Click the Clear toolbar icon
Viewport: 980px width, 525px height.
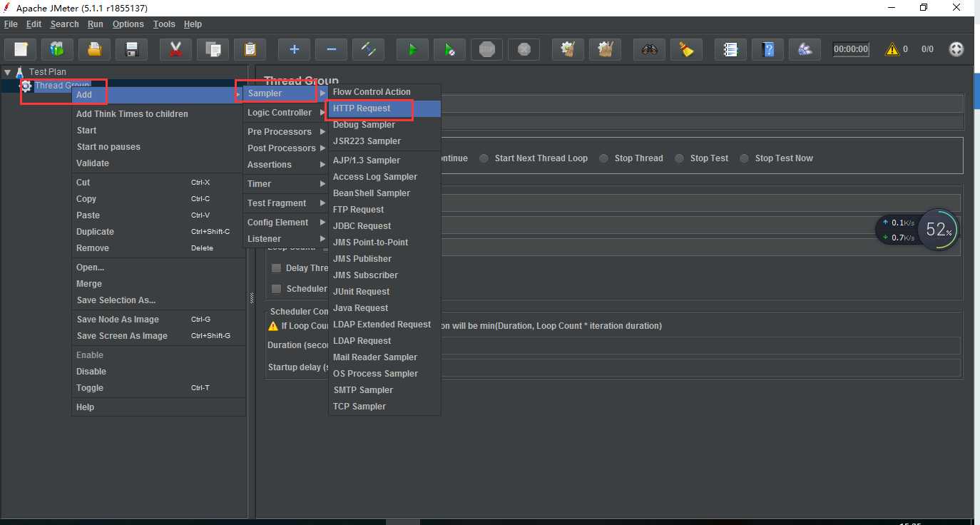(x=568, y=49)
